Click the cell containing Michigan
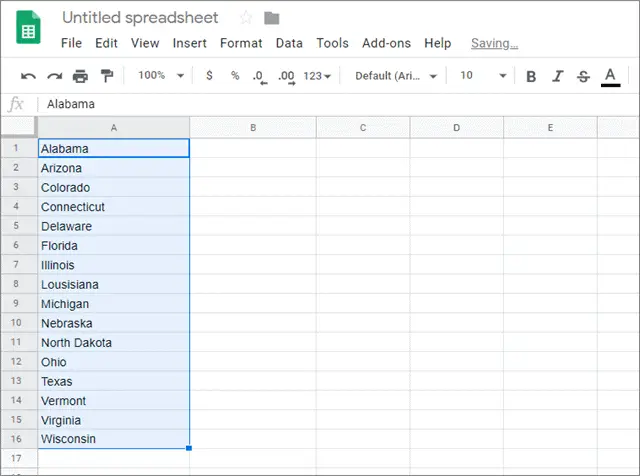 pyautogui.click(x=114, y=304)
